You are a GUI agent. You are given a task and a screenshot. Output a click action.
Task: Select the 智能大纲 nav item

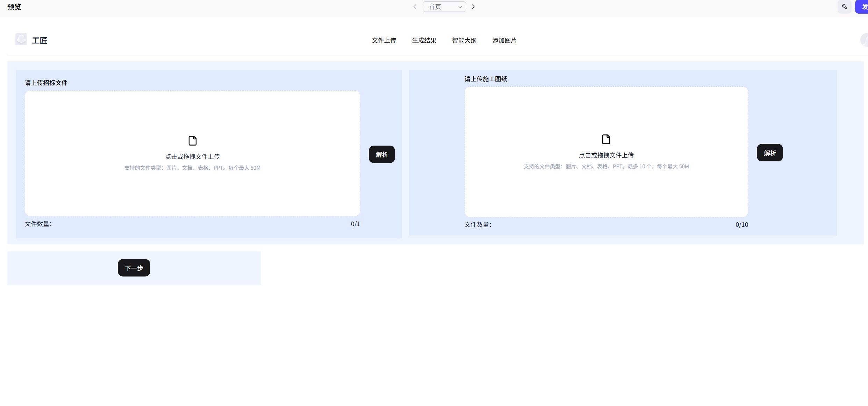click(464, 41)
